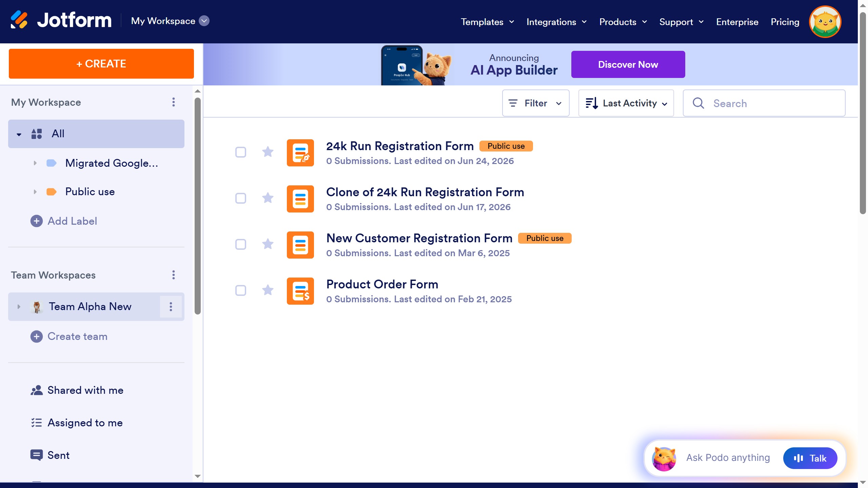Click the Jotform logo

coord(61,20)
